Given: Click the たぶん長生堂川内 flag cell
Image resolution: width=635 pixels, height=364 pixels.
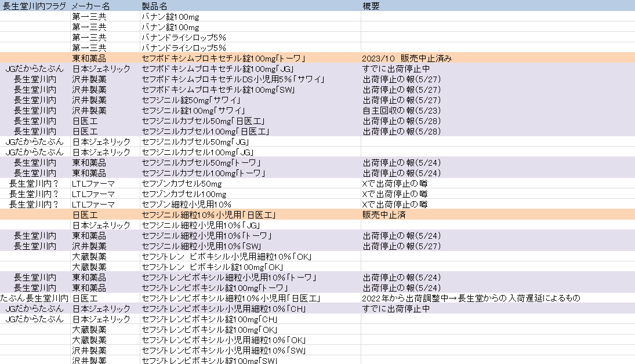Looking at the screenshot, I should click(x=35, y=299).
